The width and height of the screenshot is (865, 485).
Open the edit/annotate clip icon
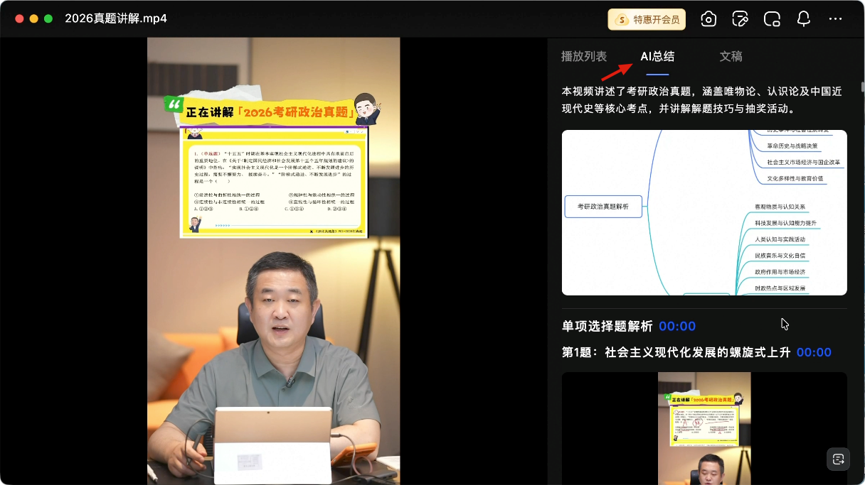point(740,19)
